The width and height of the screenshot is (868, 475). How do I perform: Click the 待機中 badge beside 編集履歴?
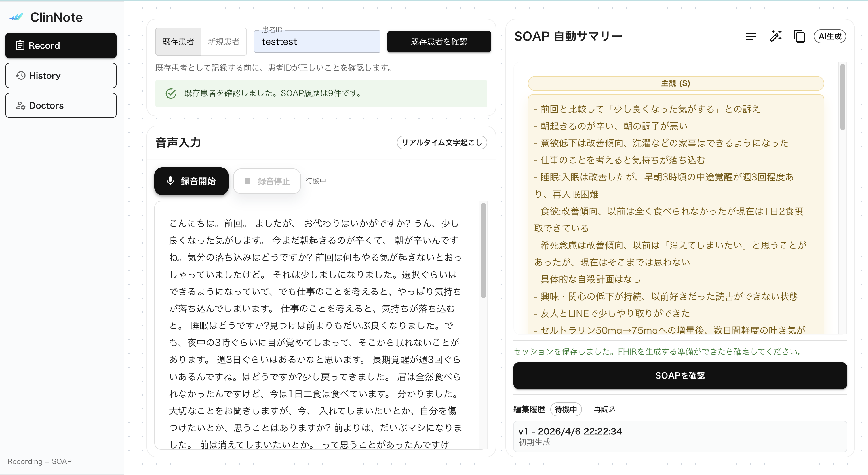click(566, 409)
